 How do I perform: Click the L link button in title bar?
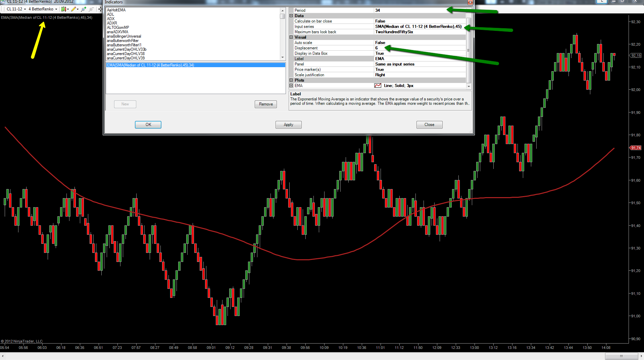click(602, 1)
